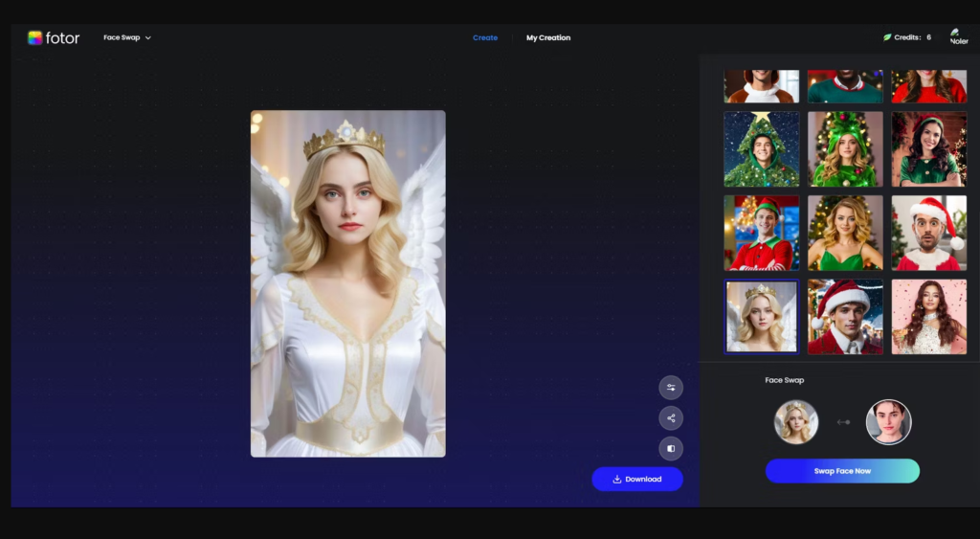The width and height of the screenshot is (980, 539).
Task: Click the angel result image in the canvas
Action: tap(348, 284)
